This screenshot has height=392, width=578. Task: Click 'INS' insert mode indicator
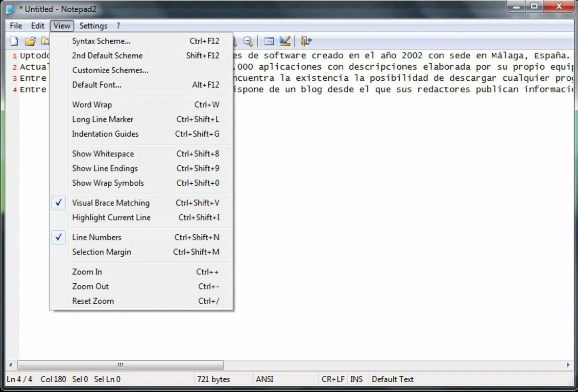357,379
